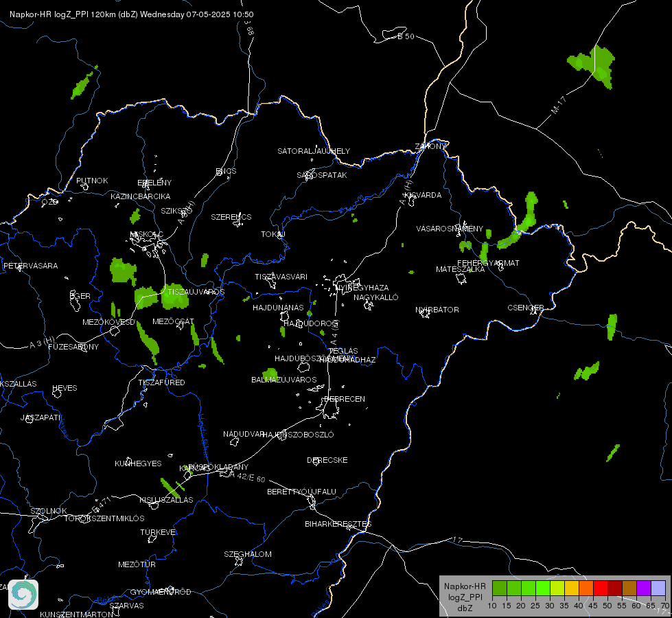Click the VASAROSNAMENY city label
Viewport: 672px width, 618px height.
(450, 229)
